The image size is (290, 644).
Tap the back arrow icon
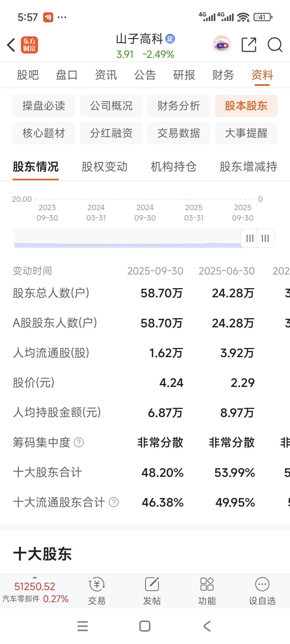11,45
